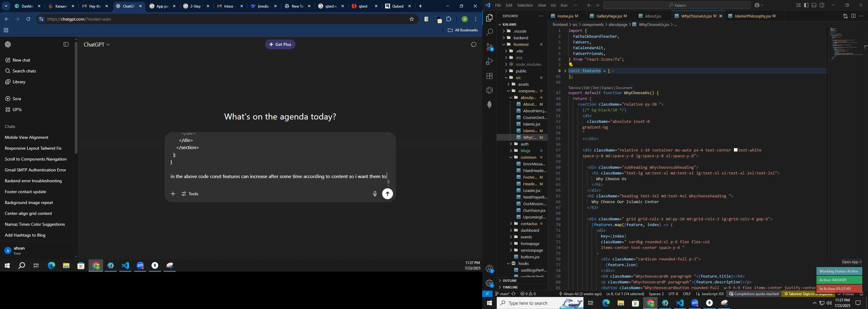Click plus attach icon in ChatGPT composer
The height and width of the screenshot is (309, 868).
pyautogui.click(x=173, y=194)
